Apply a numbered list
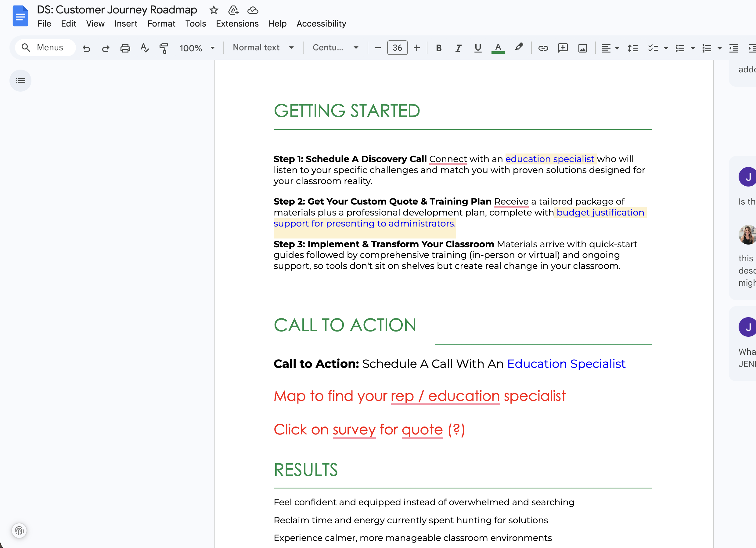The height and width of the screenshot is (548, 756). pos(706,48)
